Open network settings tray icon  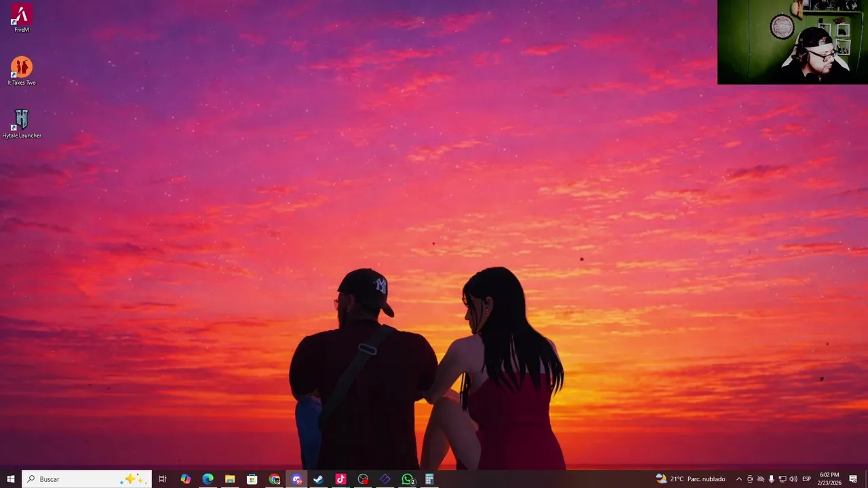point(783,479)
